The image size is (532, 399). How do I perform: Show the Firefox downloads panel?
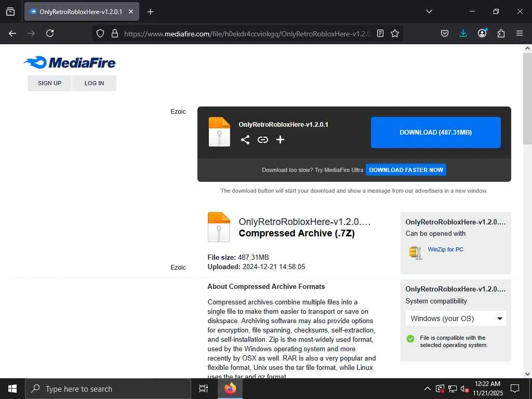(463, 33)
